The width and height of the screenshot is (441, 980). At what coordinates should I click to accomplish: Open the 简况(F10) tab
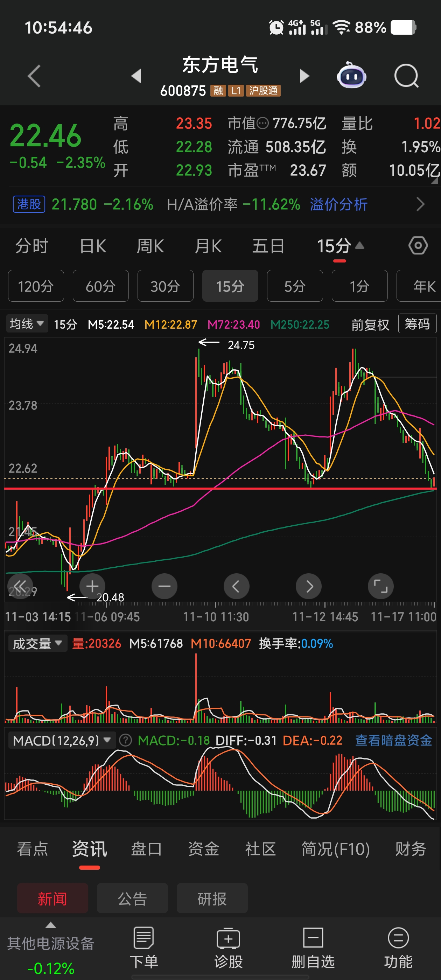336,849
